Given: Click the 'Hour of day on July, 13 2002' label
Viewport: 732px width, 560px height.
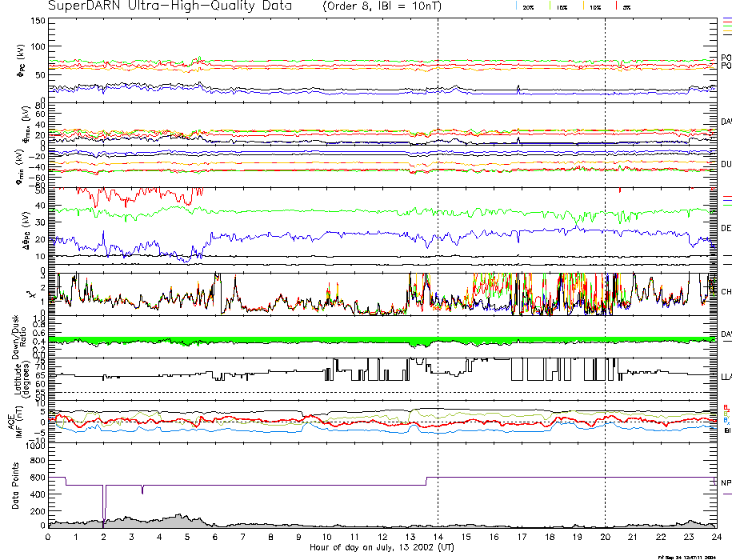Looking at the screenshot, I should click(x=382, y=548).
